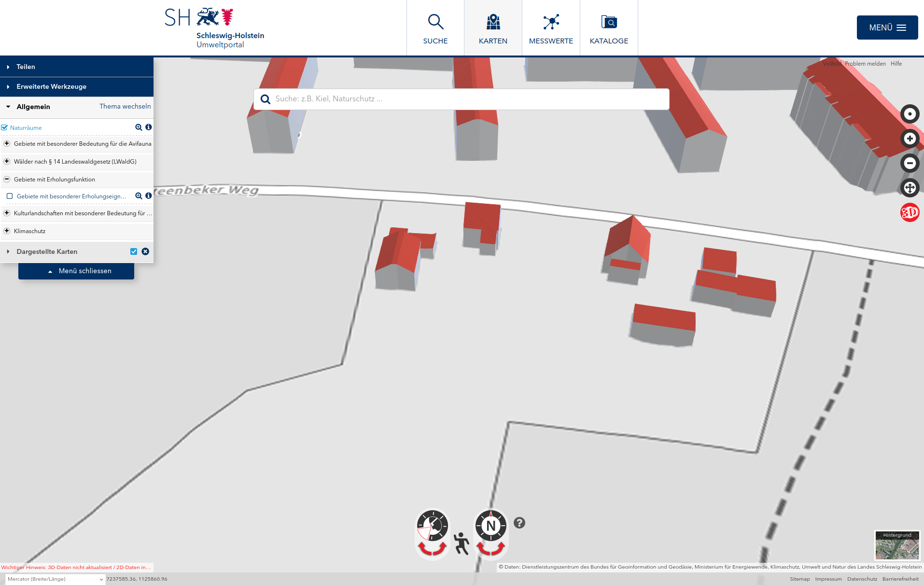Uncheck the Naturräume layer checkbox
Viewport: 924px width, 585px height.
coord(4,128)
